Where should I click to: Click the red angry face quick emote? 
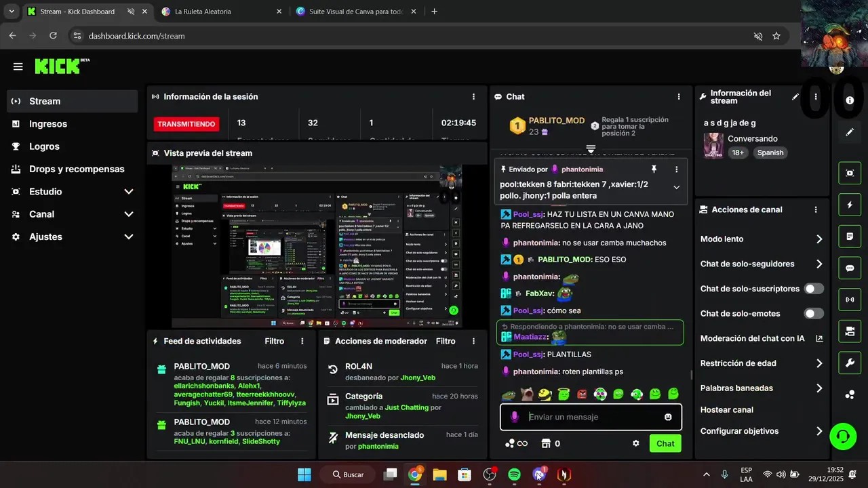click(582, 394)
